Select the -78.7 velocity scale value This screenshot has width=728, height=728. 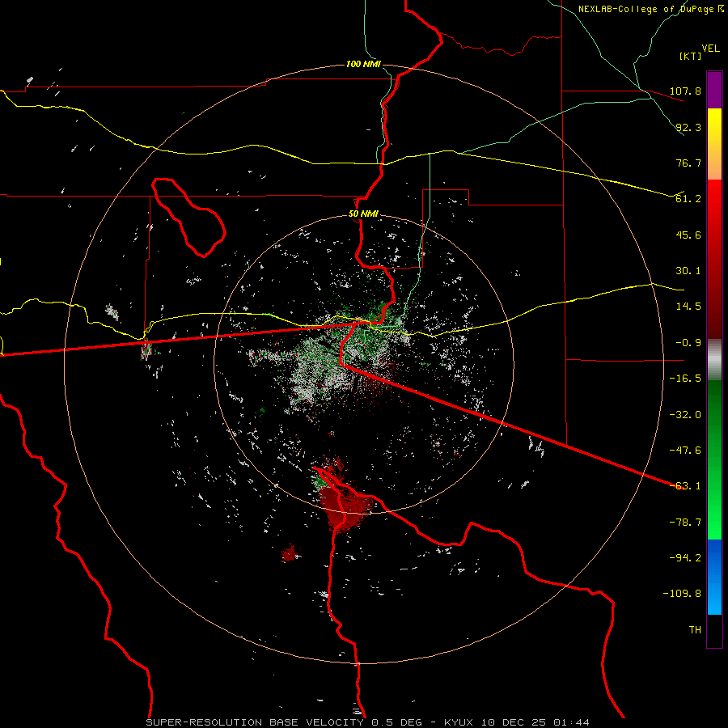coord(685,523)
